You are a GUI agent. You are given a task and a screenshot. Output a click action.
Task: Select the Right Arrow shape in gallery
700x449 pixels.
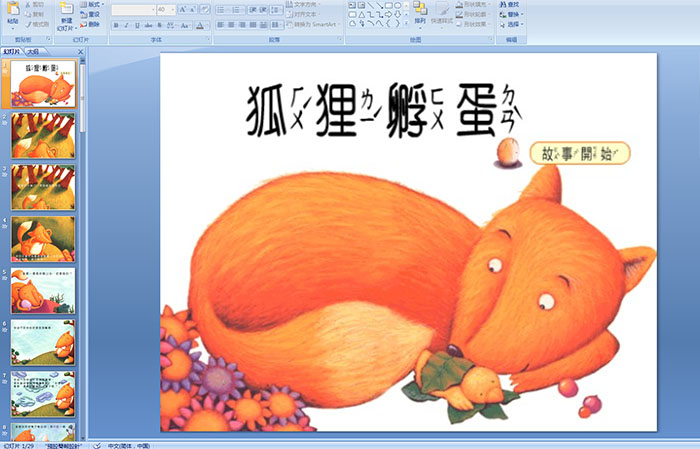click(388, 14)
